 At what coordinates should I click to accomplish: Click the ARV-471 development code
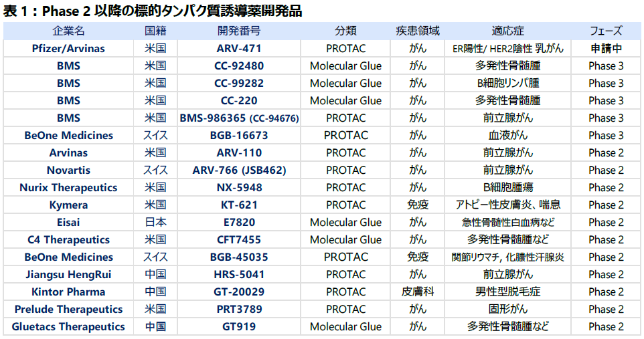[239, 49]
